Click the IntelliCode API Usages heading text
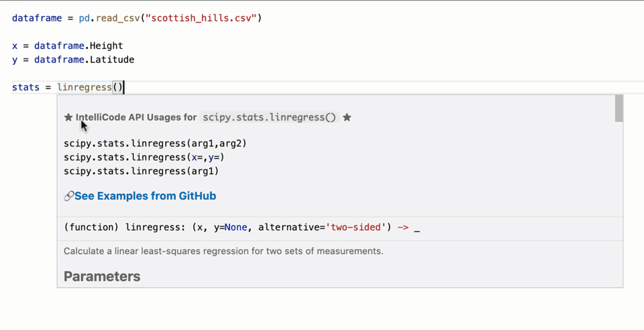The image size is (644, 330). [x=136, y=117]
